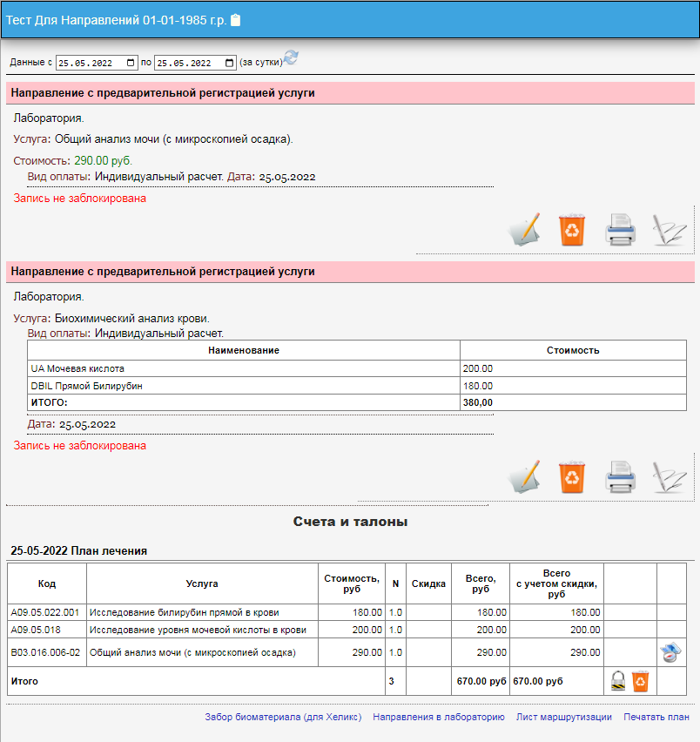Click the refresh icon beside the date range
Viewport: 700px width, 742px height.
291,58
